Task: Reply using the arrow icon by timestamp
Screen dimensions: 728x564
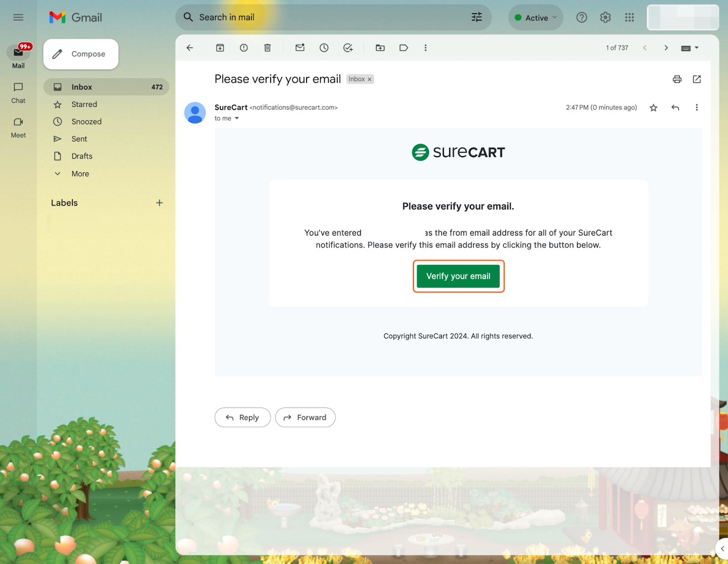Action: [x=675, y=108]
